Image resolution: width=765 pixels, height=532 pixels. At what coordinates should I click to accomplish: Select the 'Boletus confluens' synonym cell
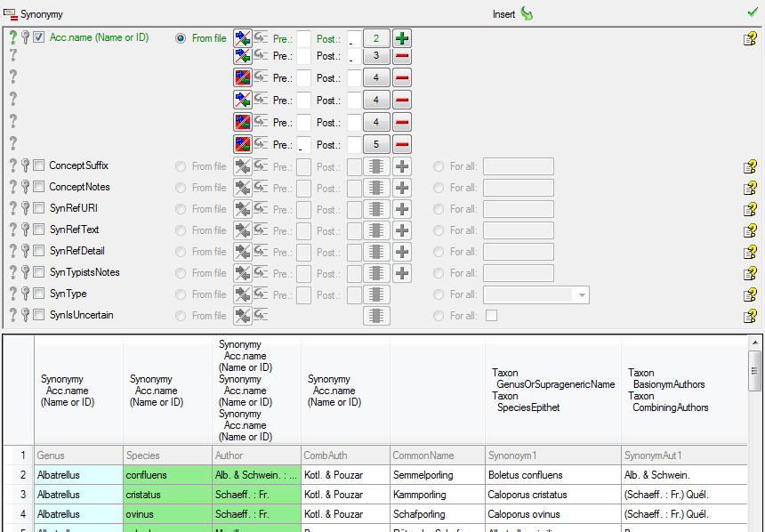(x=552, y=475)
